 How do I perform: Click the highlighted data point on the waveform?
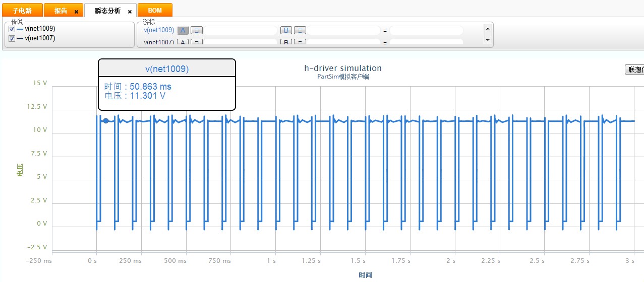[x=106, y=120]
